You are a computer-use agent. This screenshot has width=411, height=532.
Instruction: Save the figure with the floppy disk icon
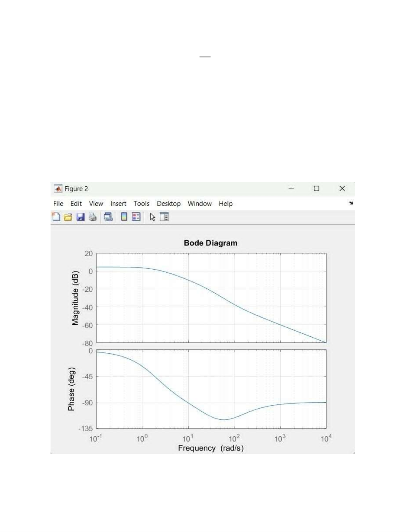point(81,217)
